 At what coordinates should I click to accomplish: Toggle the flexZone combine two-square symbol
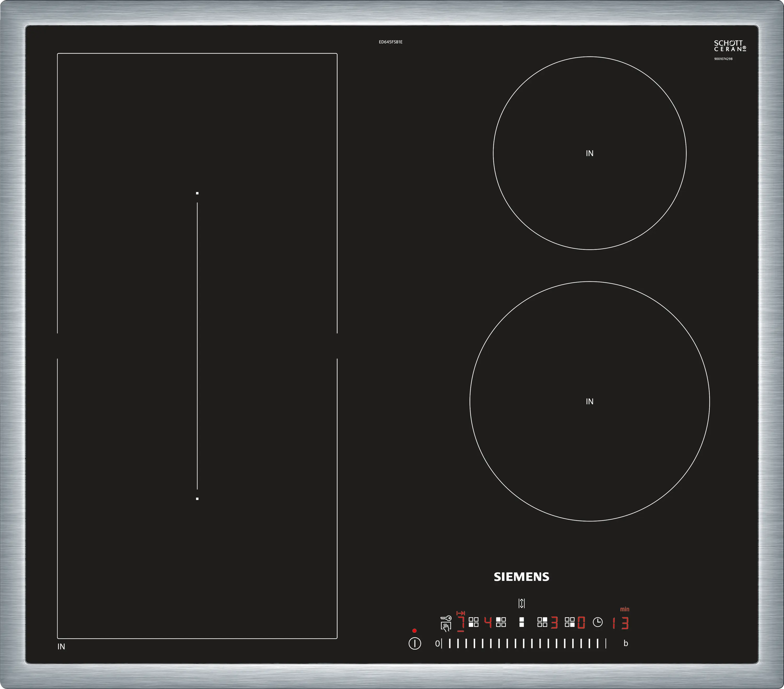[522, 622]
